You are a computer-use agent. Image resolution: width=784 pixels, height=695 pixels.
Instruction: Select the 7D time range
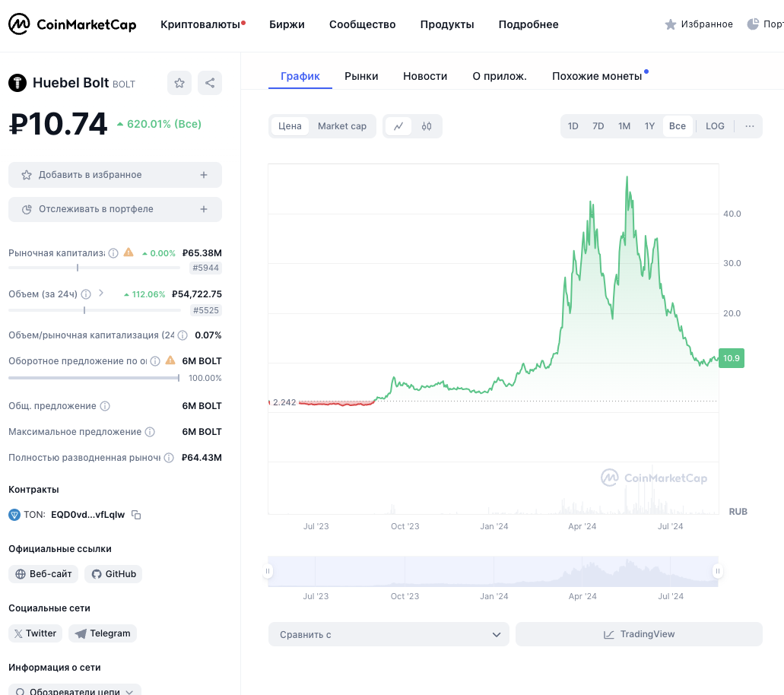click(598, 126)
